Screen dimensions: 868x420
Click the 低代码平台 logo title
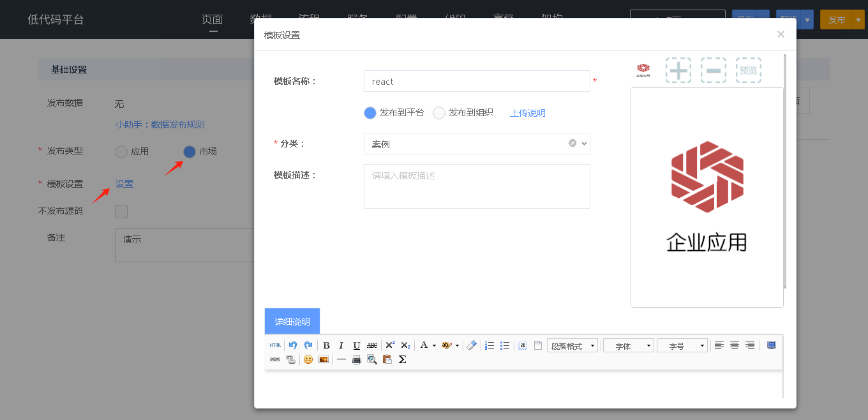click(56, 19)
